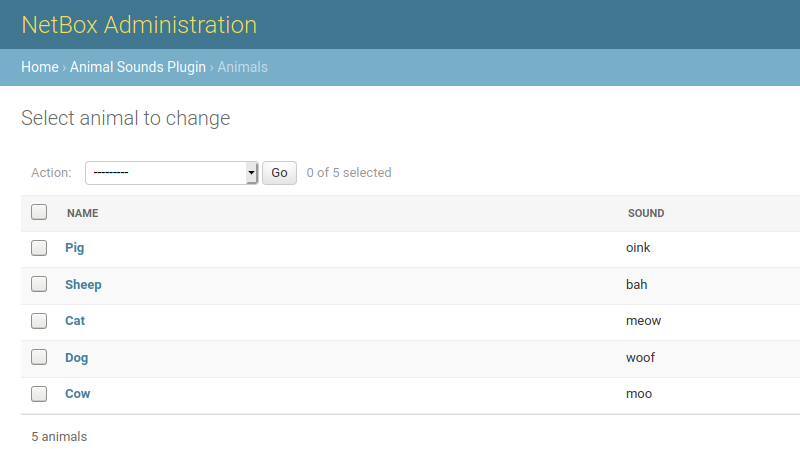This screenshot has height=449, width=800.
Task: Open the Dog animal entry
Action: click(x=77, y=358)
